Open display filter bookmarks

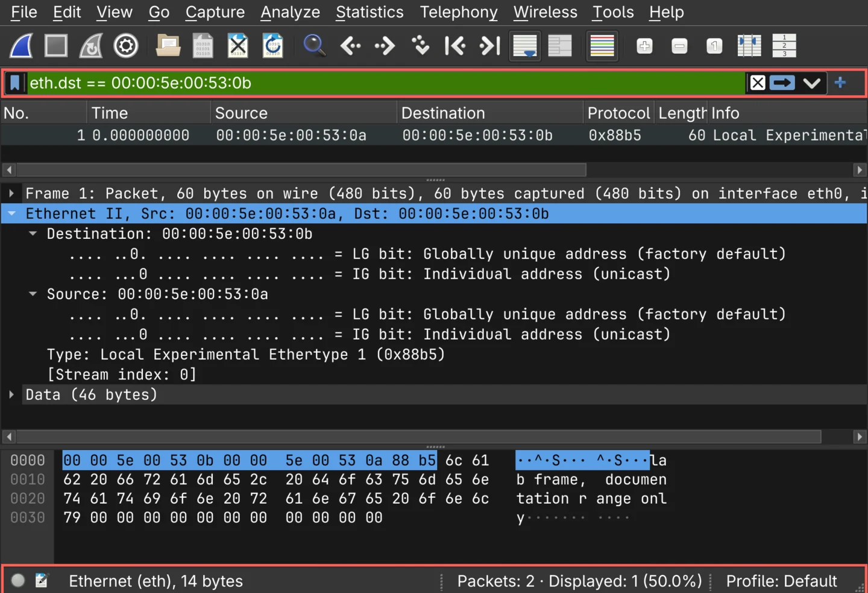(x=15, y=83)
